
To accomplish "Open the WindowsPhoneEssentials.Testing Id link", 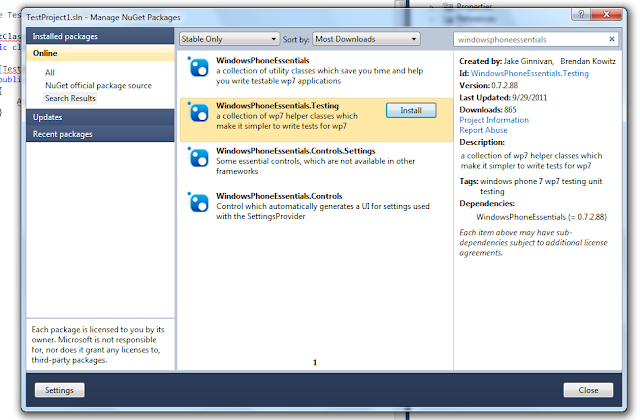I will point(530,73).
